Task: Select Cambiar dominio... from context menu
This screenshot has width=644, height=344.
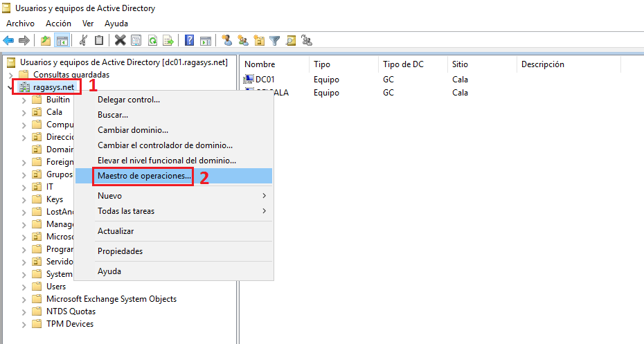Action: (x=174, y=130)
